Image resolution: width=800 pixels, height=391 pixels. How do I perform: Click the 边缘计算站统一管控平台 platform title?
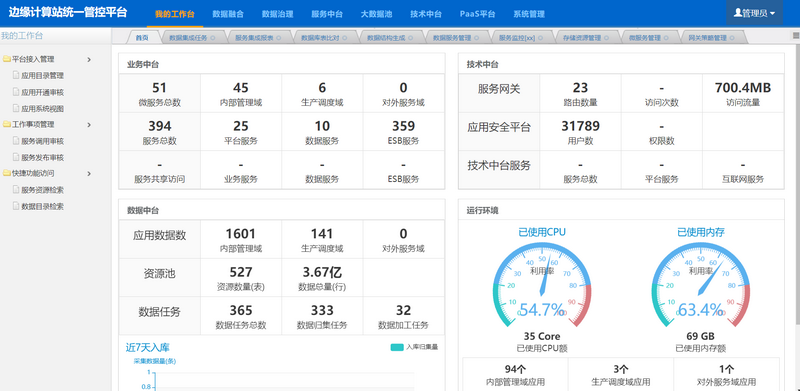[67, 13]
